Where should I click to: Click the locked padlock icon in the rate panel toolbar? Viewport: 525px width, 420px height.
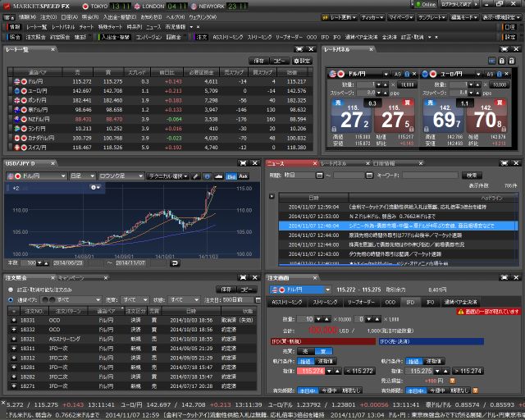[501, 61]
